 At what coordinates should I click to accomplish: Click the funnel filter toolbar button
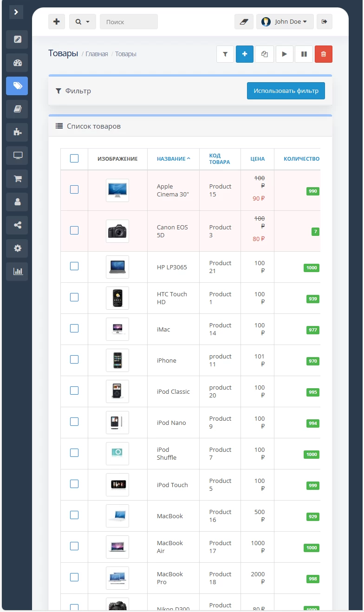point(225,54)
